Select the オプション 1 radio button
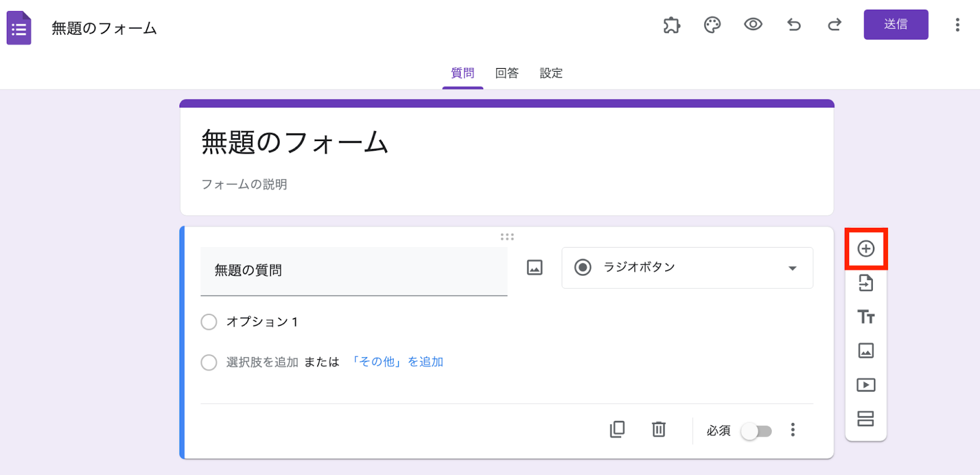Screen dimensions: 980x475 tap(209, 322)
